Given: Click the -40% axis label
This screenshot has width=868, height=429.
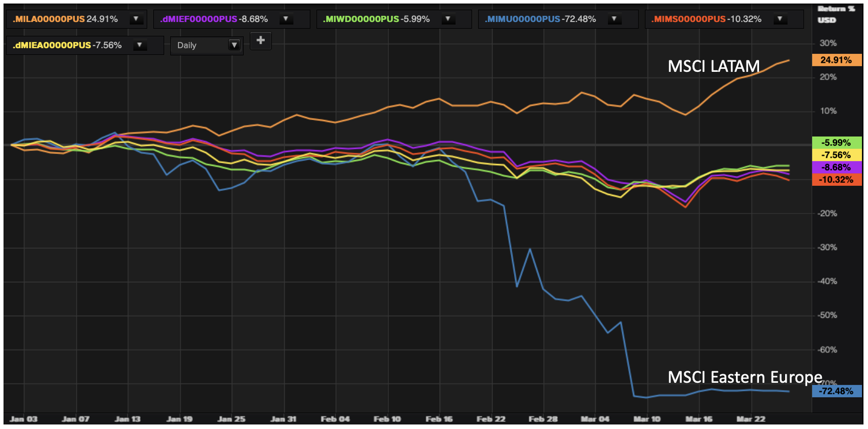Looking at the screenshot, I should pyautogui.click(x=827, y=281).
